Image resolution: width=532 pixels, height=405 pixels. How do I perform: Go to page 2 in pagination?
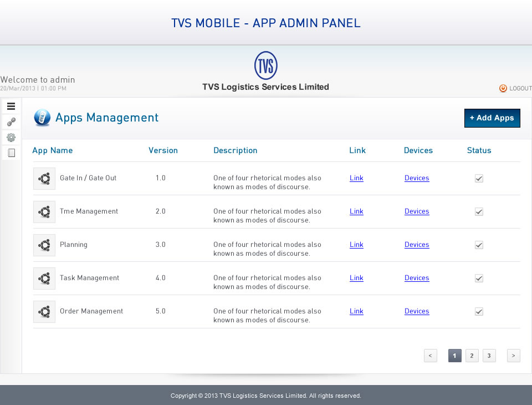click(x=472, y=356)
